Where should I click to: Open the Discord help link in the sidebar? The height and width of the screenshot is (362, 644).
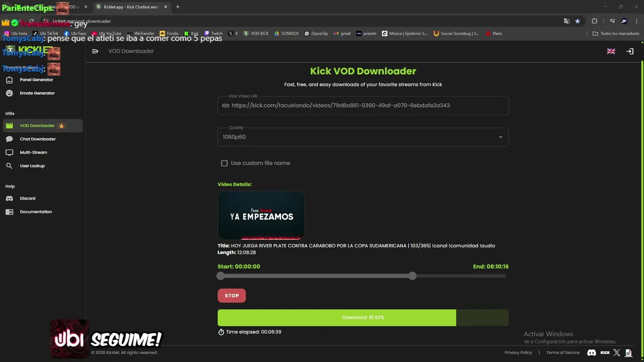pos(43,199)
